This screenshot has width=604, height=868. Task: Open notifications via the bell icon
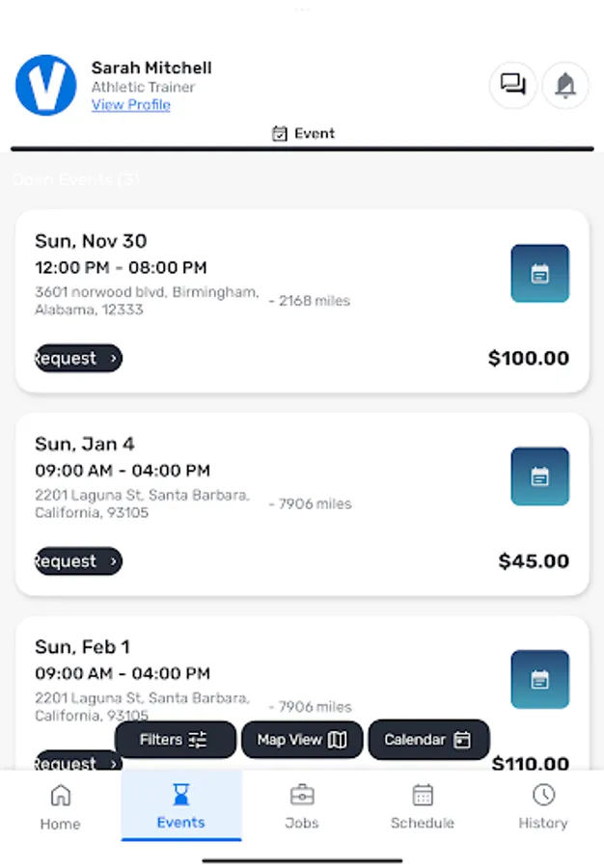click(565, 85)
